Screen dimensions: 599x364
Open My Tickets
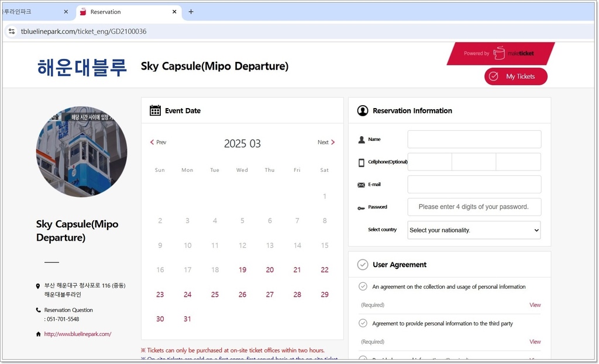516,77
